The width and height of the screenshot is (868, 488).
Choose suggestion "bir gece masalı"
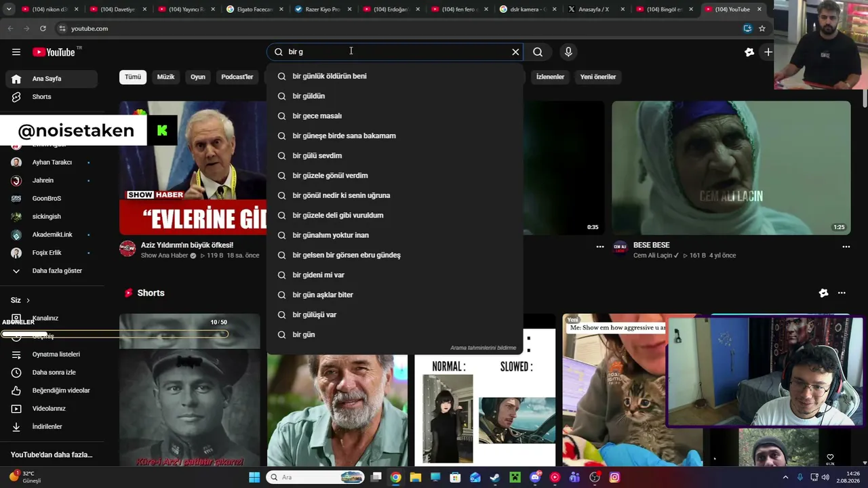click(x=395, y=116)
